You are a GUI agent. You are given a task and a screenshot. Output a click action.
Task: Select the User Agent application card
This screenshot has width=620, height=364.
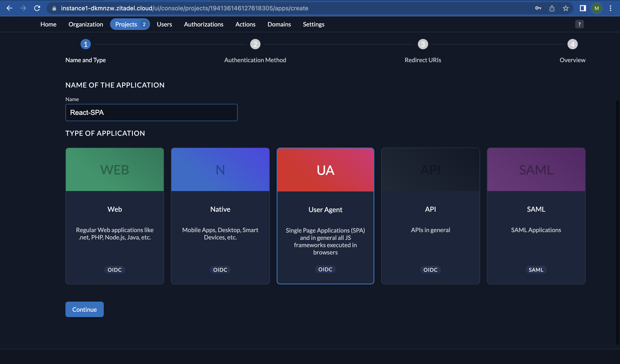click(325, 216)
